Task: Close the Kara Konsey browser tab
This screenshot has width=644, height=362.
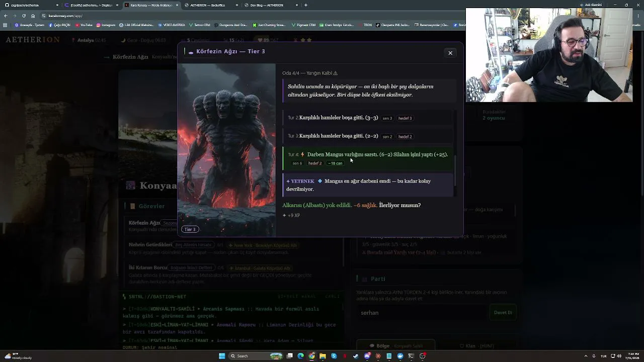Action: pos(177,5)
